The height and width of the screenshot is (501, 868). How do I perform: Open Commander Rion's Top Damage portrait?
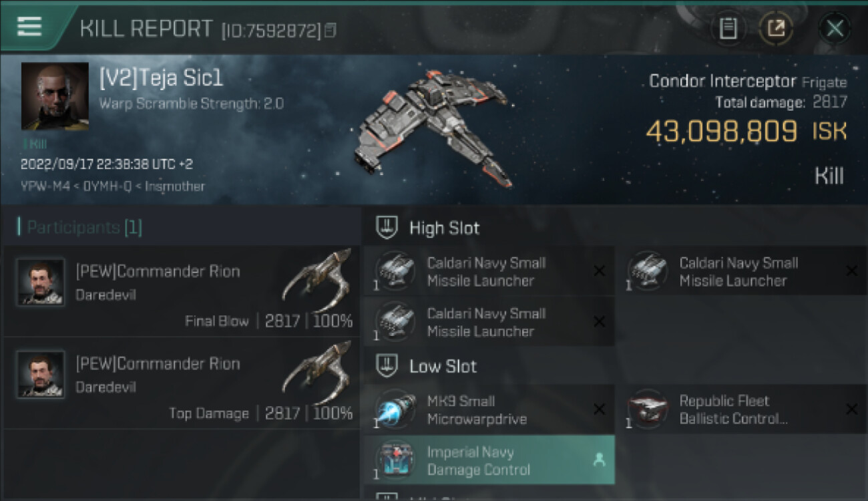click(x=41, y=375)
